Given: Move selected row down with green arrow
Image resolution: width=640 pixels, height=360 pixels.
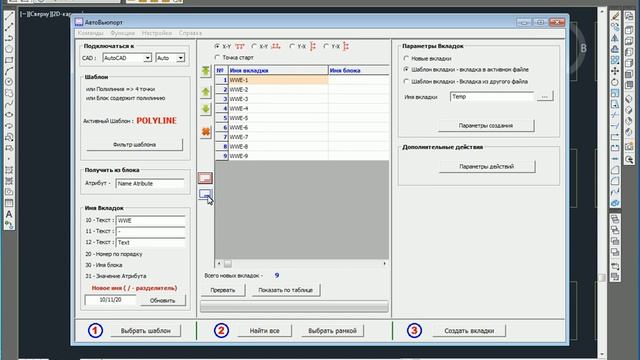Looking at the screenshot, I should (206, 109).
